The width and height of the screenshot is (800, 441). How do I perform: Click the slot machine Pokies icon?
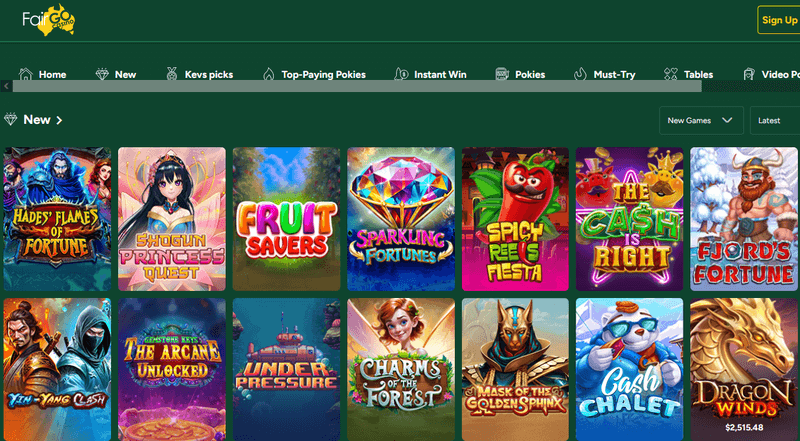coord(502,75)
